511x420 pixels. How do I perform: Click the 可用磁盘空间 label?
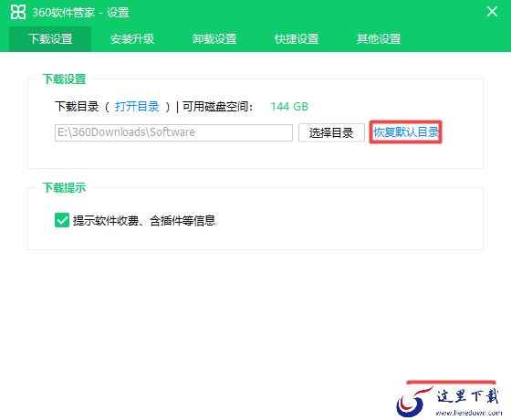point(217,107)
